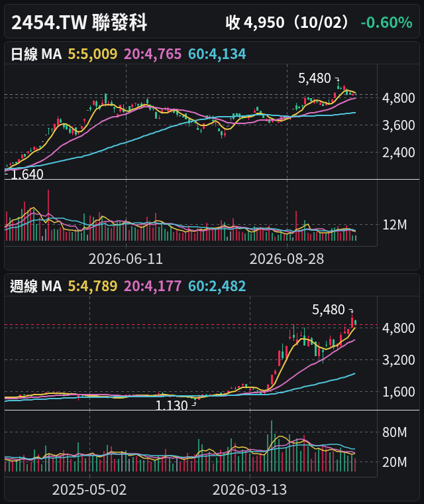
Task: Click the 2026-03-13 date label
Action: [x=250, y=490]
